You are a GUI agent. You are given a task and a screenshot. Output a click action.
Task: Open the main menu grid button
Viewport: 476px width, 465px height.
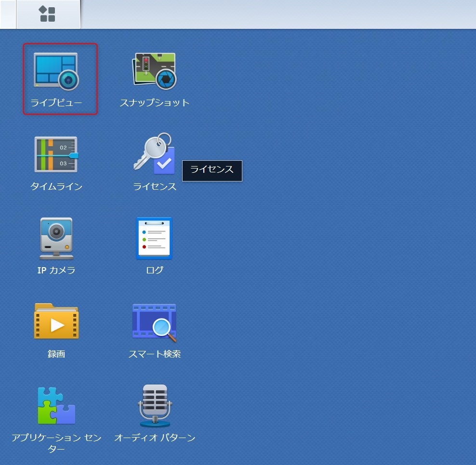pos(47,14)
